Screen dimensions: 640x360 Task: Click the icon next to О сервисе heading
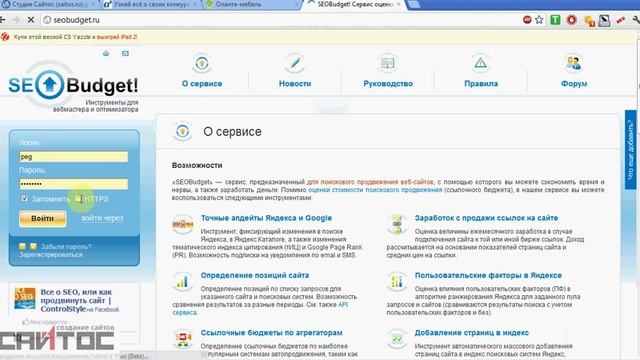[x=182, y=131]
